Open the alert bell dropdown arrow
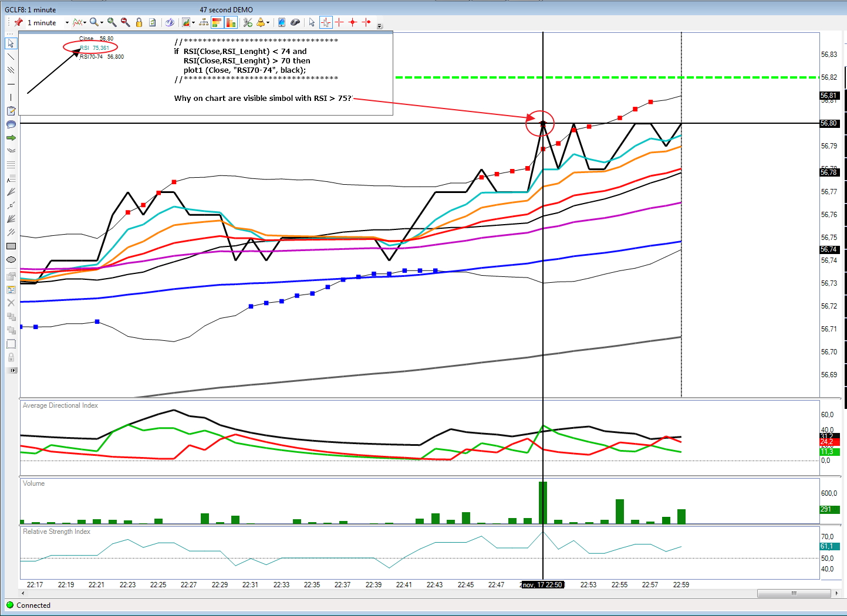The width and height of the screenshot is (847, 616). coord(268,23)
